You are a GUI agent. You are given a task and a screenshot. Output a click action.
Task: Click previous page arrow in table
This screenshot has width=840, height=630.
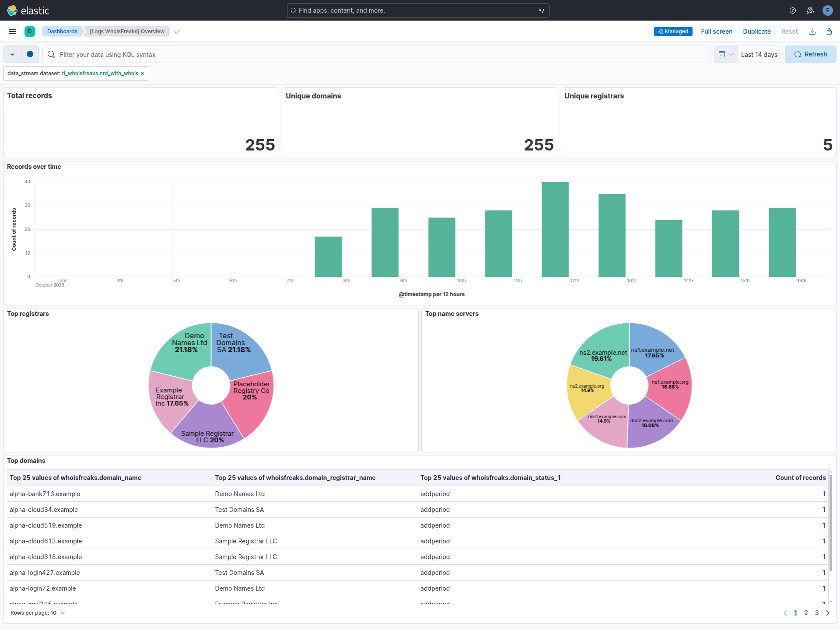(x=785, y=613)
